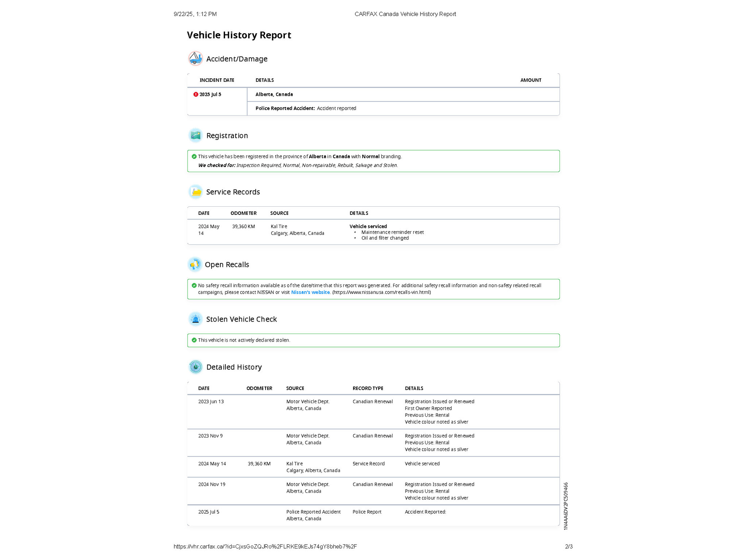Click the vertical VIN text on right margin
The width and height of the screenshot is (747, 560).
(566, 506)
